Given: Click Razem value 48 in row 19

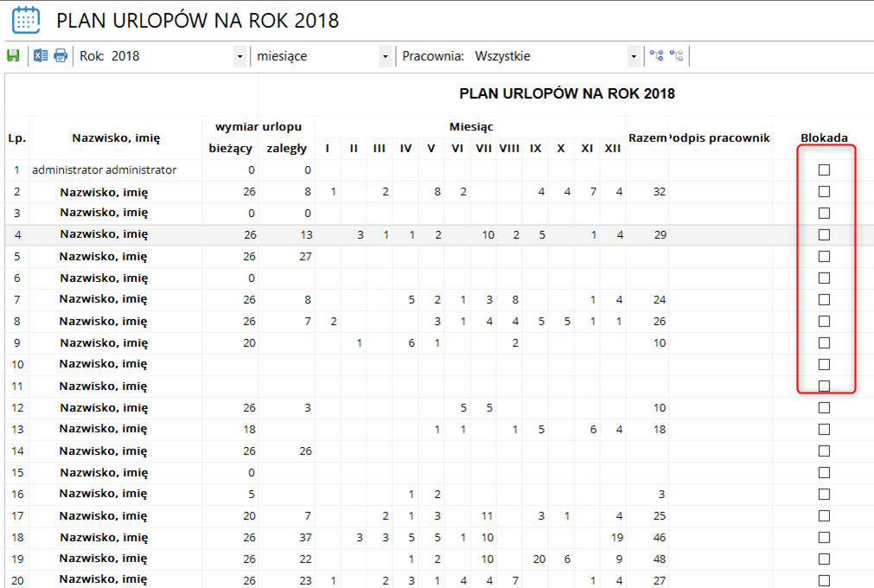Looking at the screenshot, I should [660, 559].
